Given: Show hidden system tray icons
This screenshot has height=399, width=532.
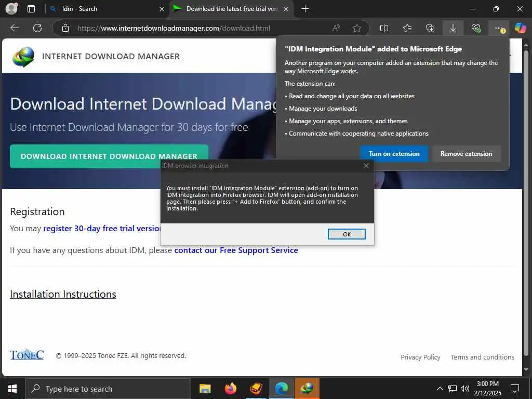Looking at the screenshot, I should click(440, 389).
